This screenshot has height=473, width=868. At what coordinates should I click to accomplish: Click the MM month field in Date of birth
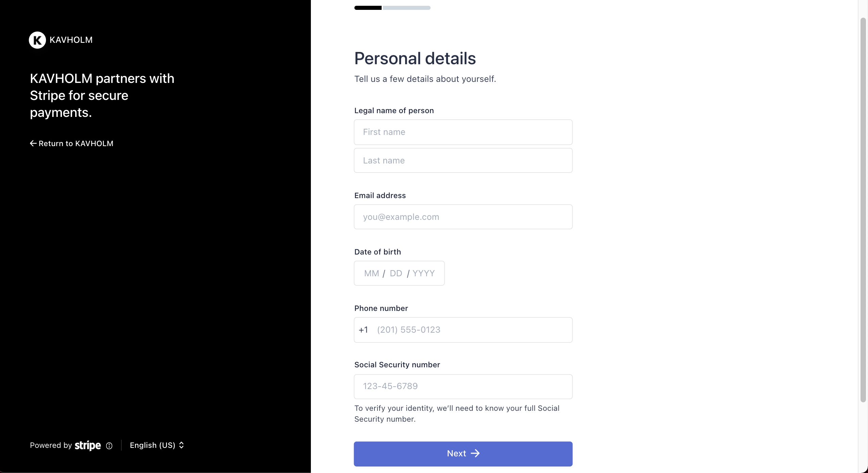point(371,273)
